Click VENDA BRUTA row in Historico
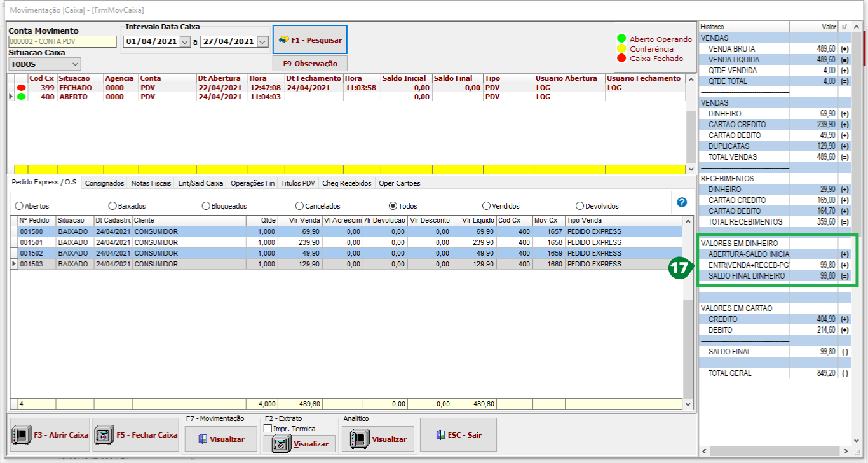This screenshot has width=868, height=463. (775, 48)
